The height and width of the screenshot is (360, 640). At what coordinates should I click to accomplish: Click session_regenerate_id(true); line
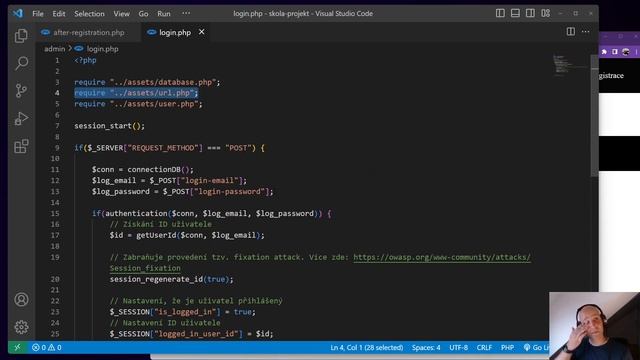(x=171, y=279)
